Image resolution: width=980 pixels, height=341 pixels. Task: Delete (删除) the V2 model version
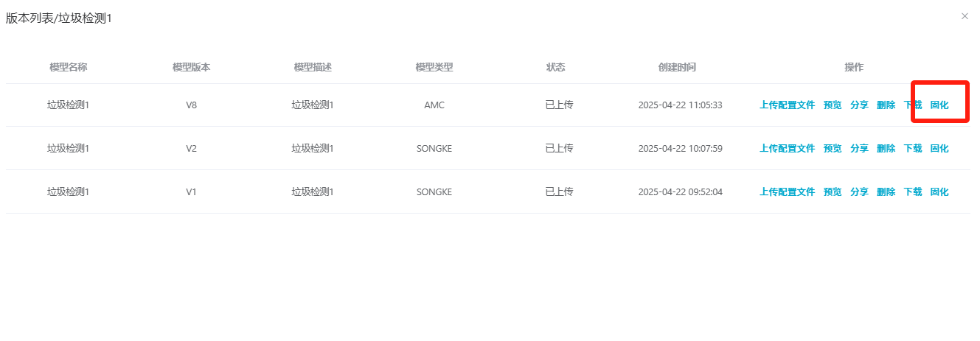886,149
